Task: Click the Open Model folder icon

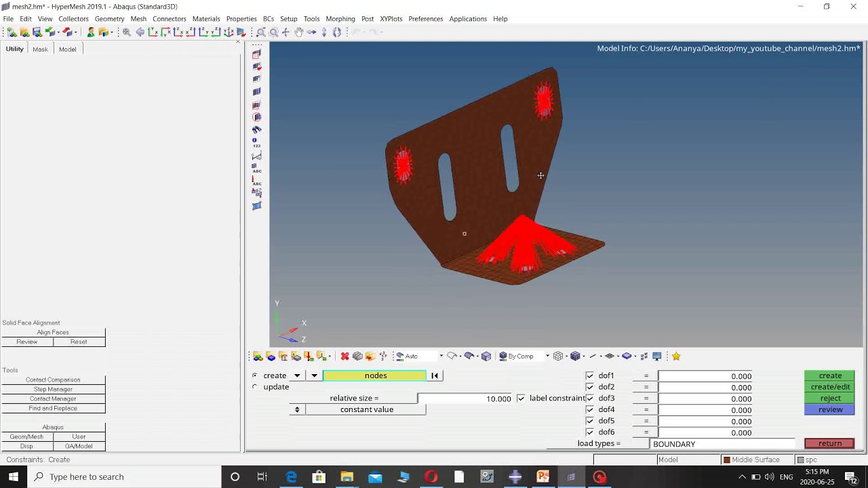Action: pos(24,32)
